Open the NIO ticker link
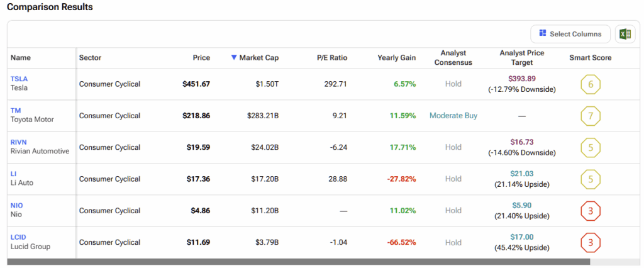This screenshot has height=268, width=644. tap(18, 205)
